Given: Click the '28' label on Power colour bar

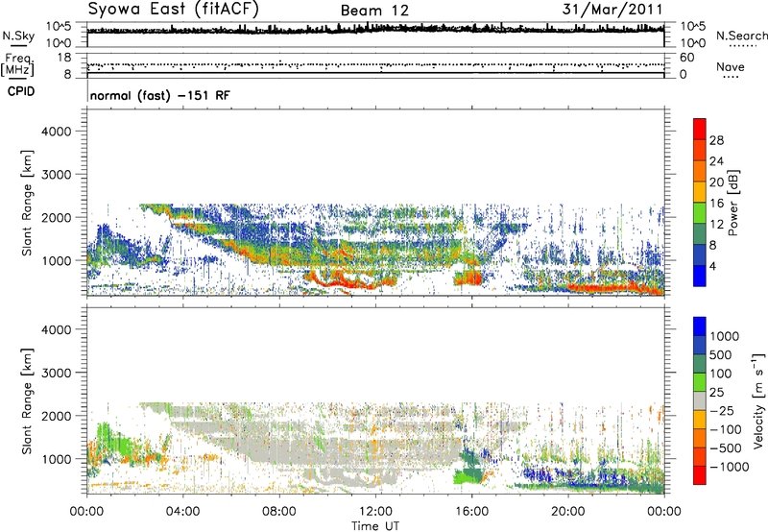Looking at the screenshot, I should coord(716,140).
